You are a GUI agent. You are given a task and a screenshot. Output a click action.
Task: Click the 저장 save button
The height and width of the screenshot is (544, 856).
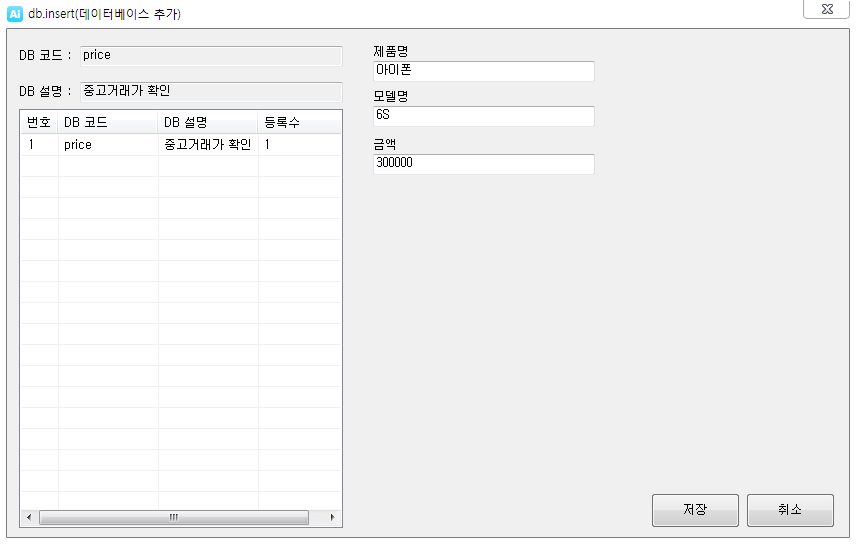click(x=695, y=510)
